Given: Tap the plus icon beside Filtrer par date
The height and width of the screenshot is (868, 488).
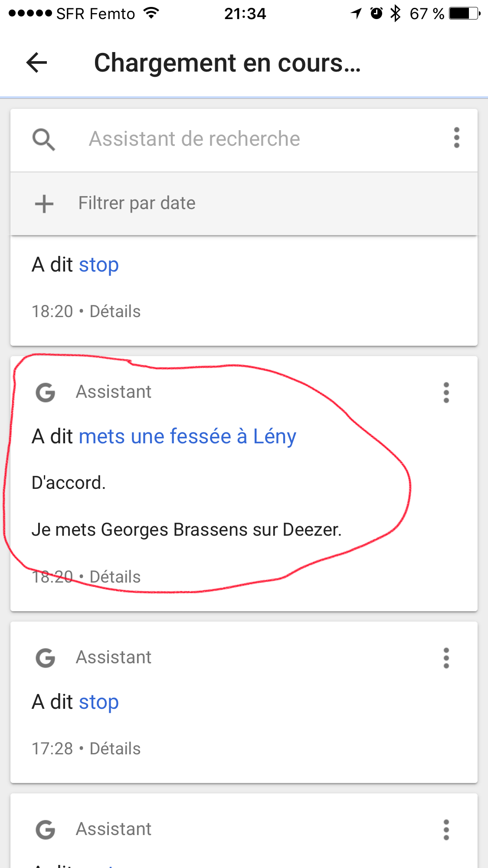Looking at the screenshot, I should click(x=44, y=203).
